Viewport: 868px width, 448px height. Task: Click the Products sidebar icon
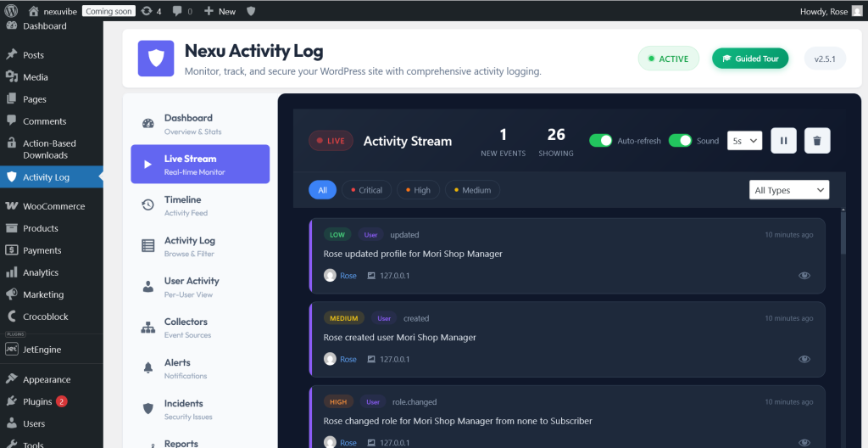click(11, 228)
